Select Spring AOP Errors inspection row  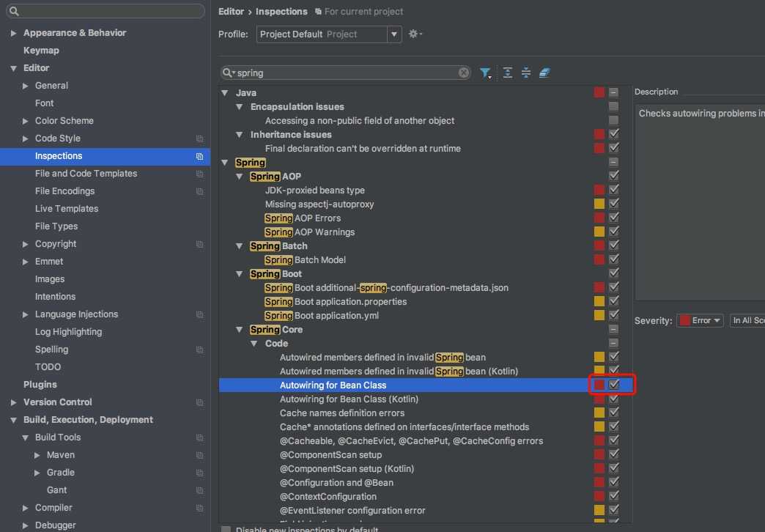pyautogui.click(x=303, y=218)
